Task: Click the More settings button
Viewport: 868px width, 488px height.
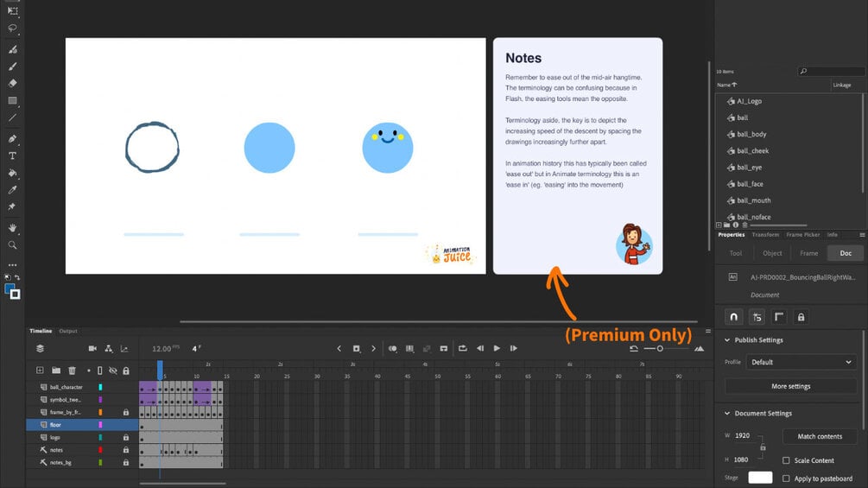Action: pos(790,386)
